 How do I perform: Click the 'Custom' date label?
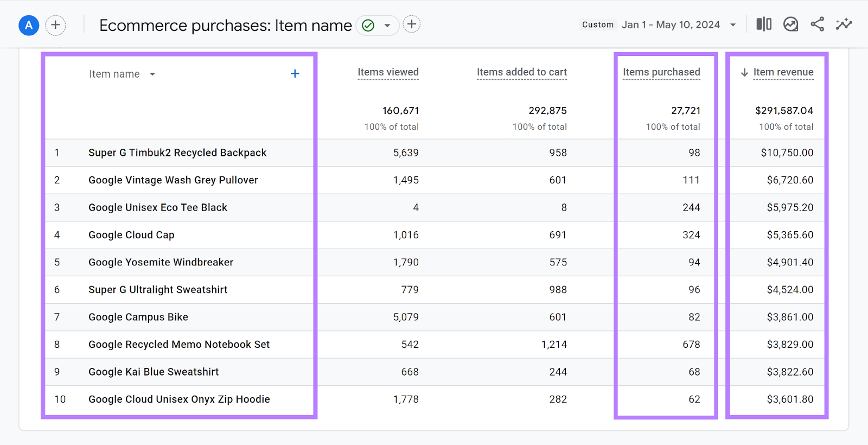click(x=598, y=24)
